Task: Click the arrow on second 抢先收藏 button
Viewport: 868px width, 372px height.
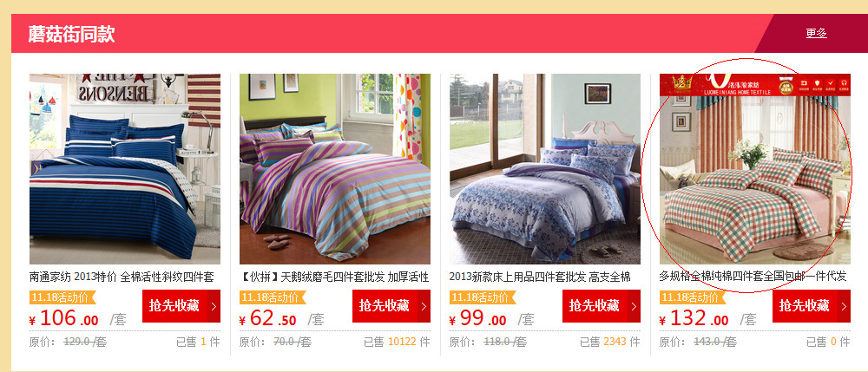Action: click(424, 306)
